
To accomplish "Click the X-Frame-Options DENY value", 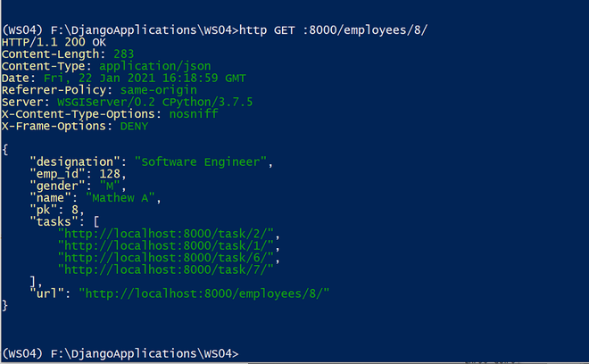I will tap(139, 126).
